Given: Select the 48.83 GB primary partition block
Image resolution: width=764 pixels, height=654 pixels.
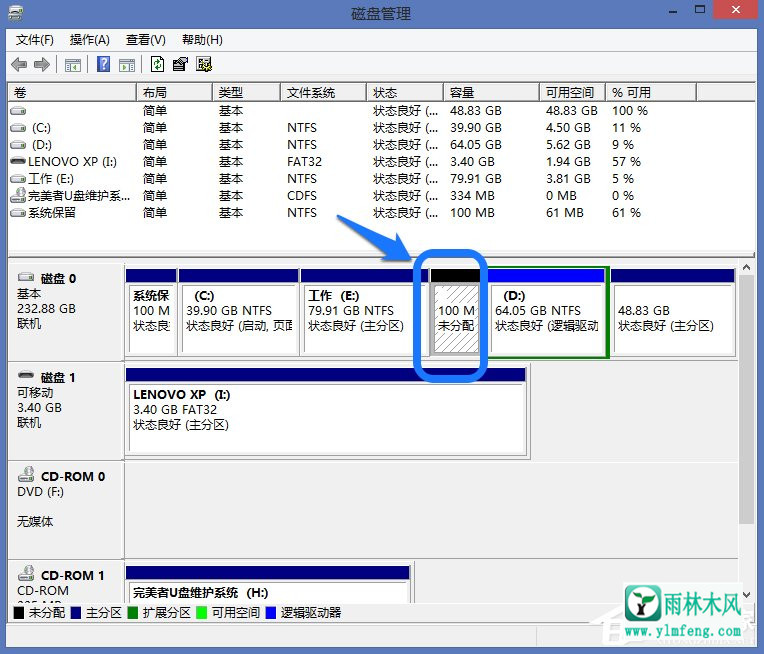Looking at the screenshot, I should pyautogui.click(x=673, y=312).
